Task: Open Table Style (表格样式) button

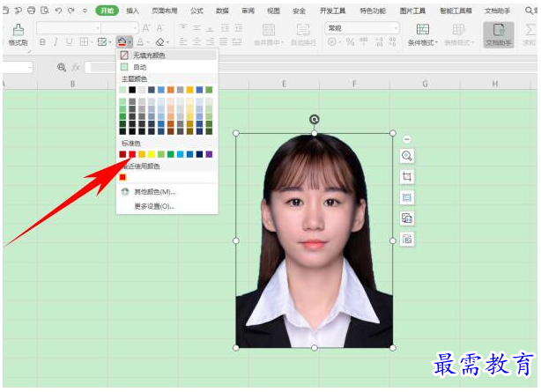Action: tap(459, 34)
